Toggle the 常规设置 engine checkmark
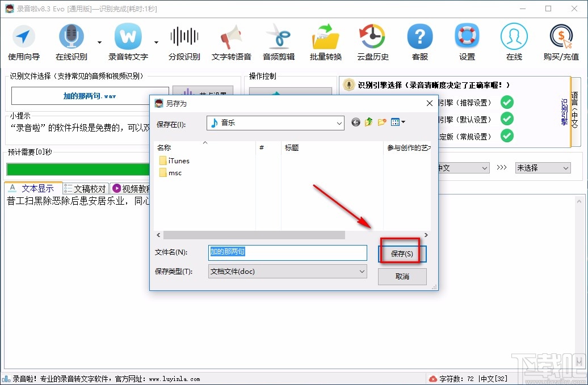This screenshot has height=385, width=588. pos(507,136)
